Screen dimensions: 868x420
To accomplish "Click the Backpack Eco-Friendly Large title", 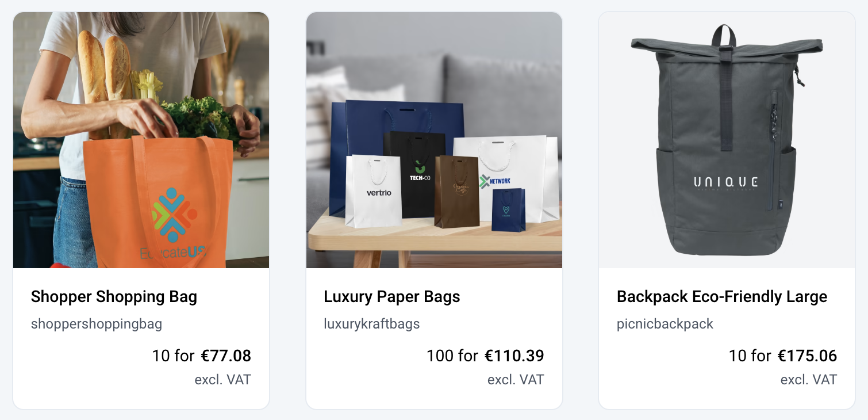I will coord(722,297).
